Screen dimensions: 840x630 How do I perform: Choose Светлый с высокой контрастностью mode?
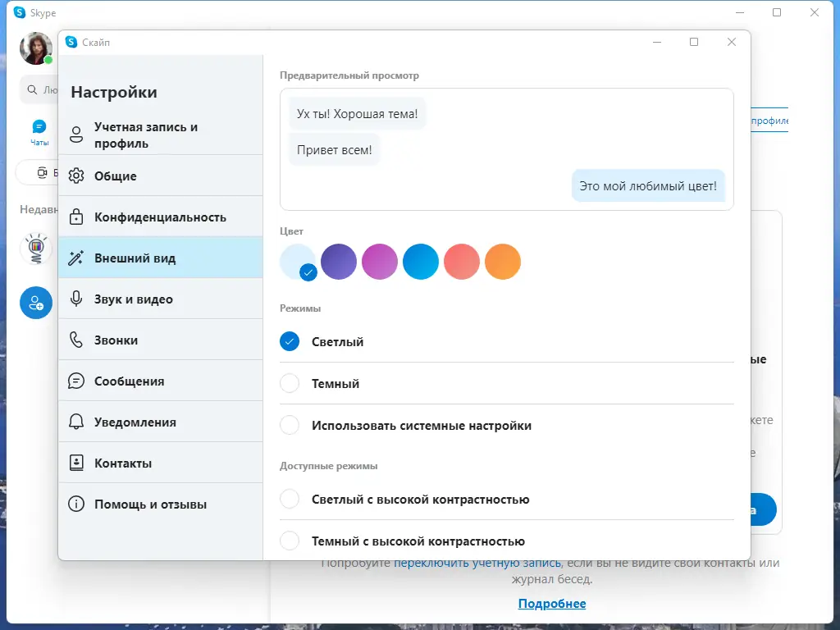289,499
